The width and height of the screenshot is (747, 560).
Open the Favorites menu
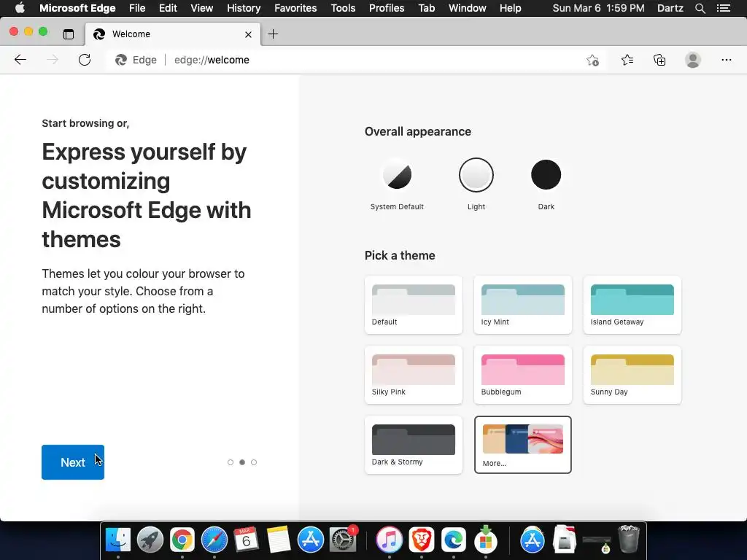point(295,8)
